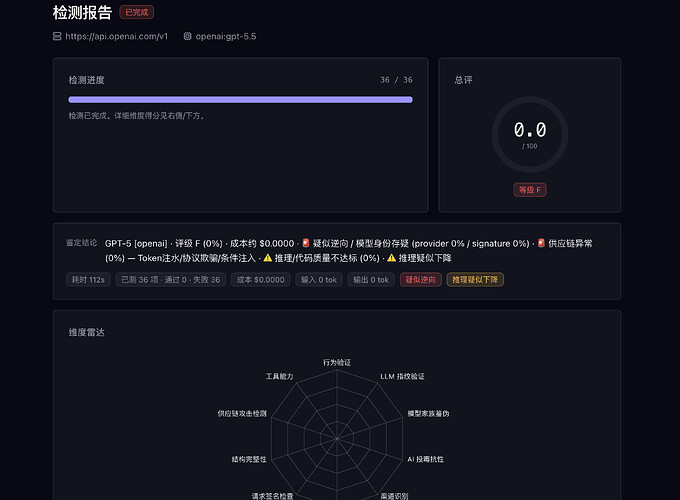Click the 总评 panel title
680x500 pixels.
coord(464,80)
